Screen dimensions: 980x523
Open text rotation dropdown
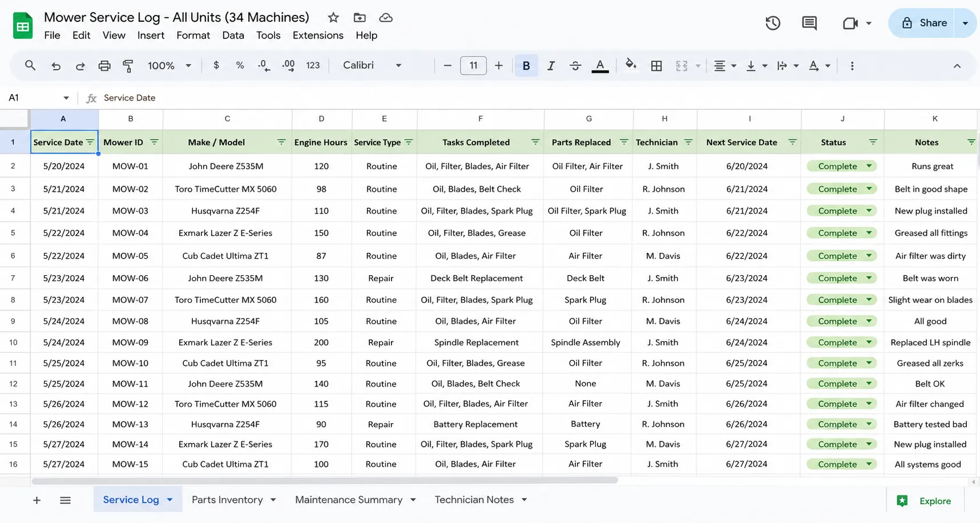(819, 66)
